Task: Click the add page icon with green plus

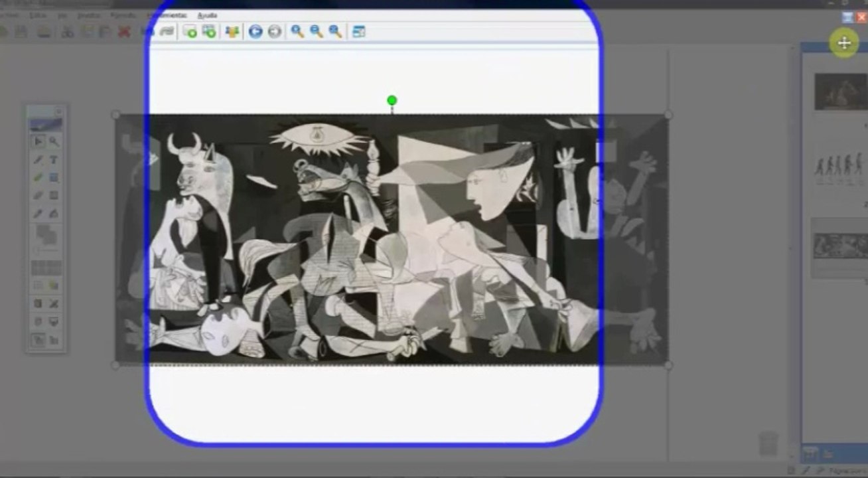Action: 190,31
